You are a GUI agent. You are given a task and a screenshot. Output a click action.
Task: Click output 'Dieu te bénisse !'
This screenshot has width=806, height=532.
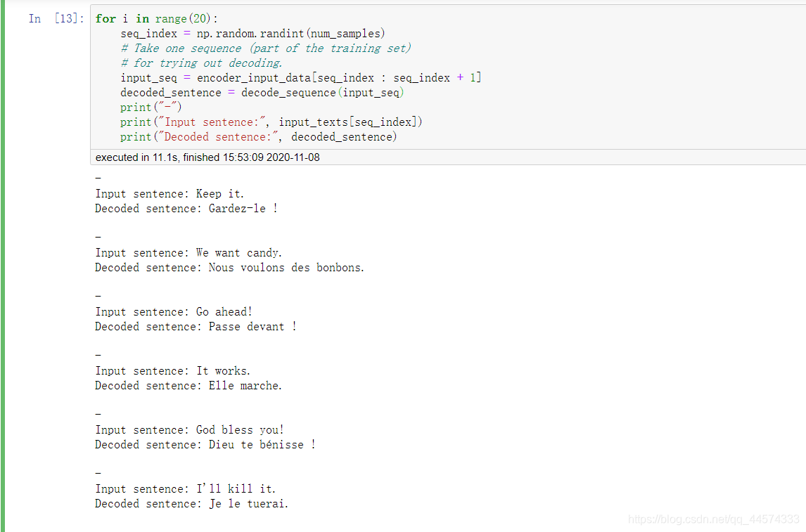click(x=262, y=445)
